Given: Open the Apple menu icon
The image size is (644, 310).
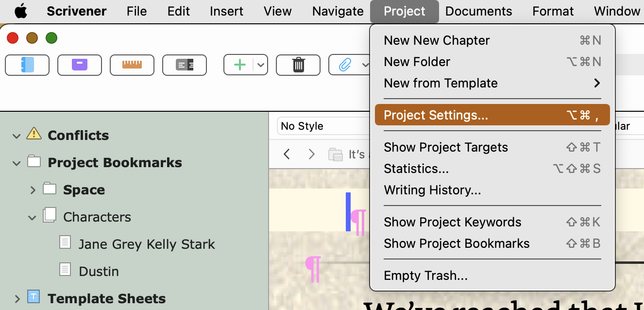Looking at the screenshot, I should click(x=21, y=11).
